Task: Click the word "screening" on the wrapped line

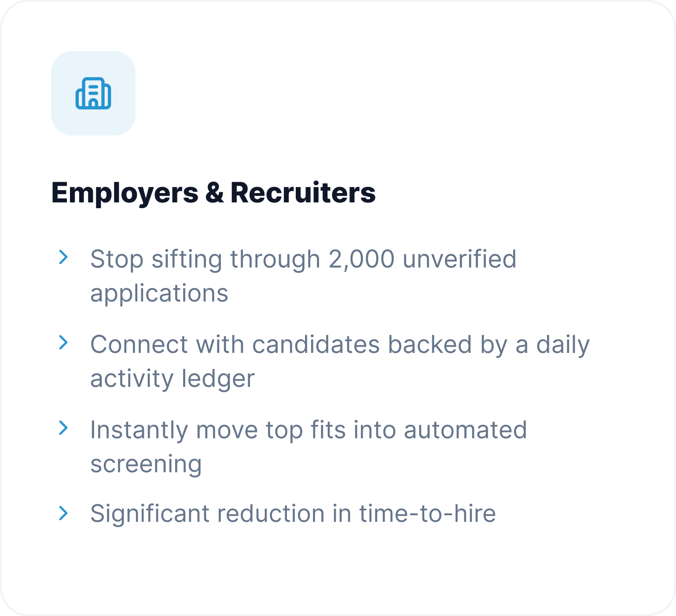Action: click(146, 465)
